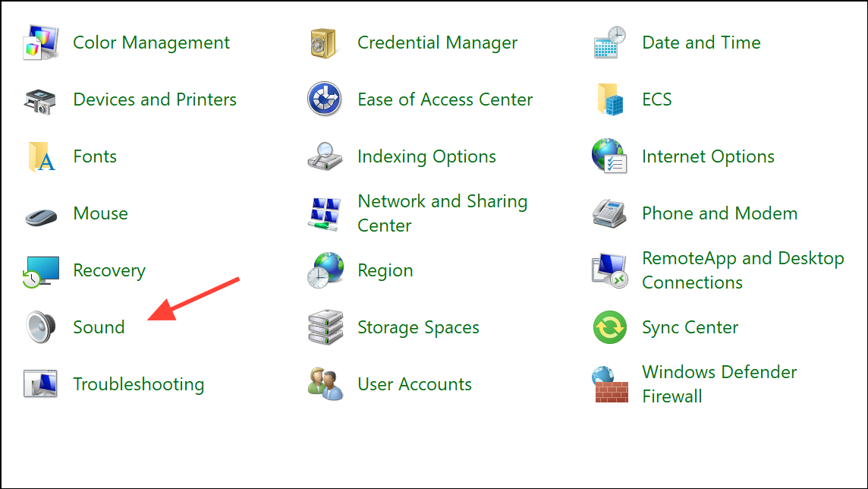This screenshot has width=868, height=489.
Task: Click the Network and Sharing Center icon
Action: [x=325, y=213]
